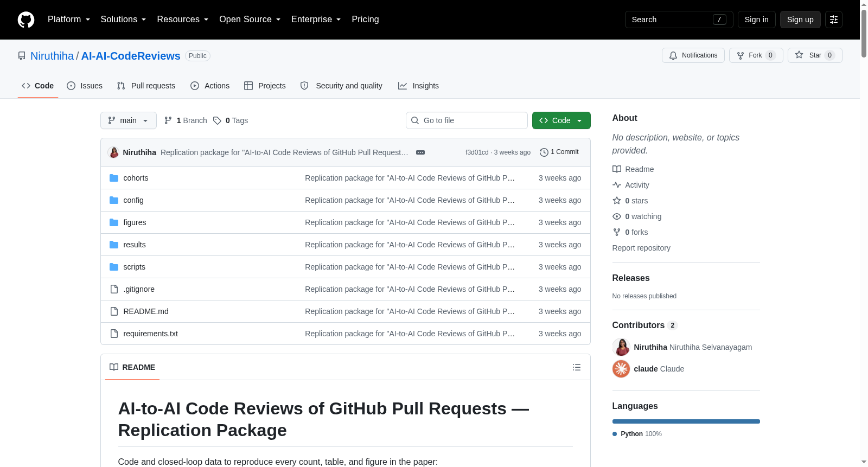Click the commit history clock icon
The height and width of the screenshot is (467, 868).
[x=544, y=152]
